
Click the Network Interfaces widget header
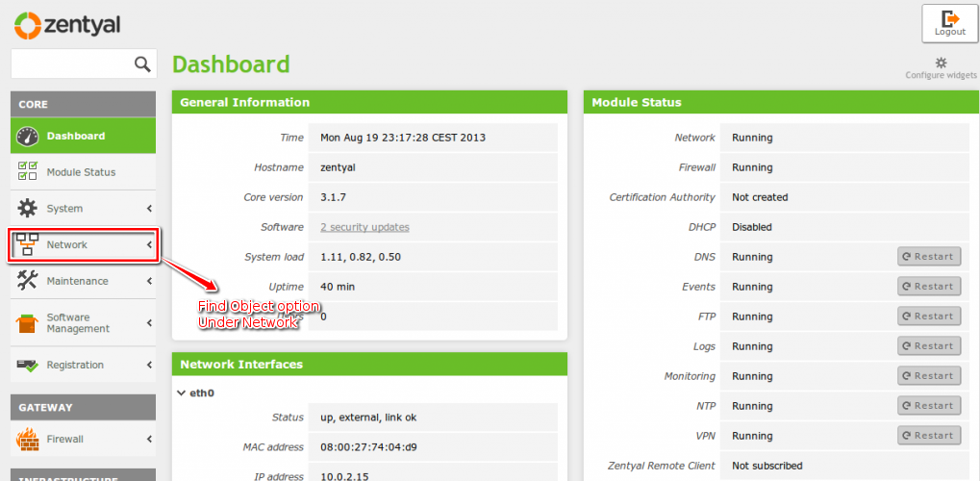[369, 364]
